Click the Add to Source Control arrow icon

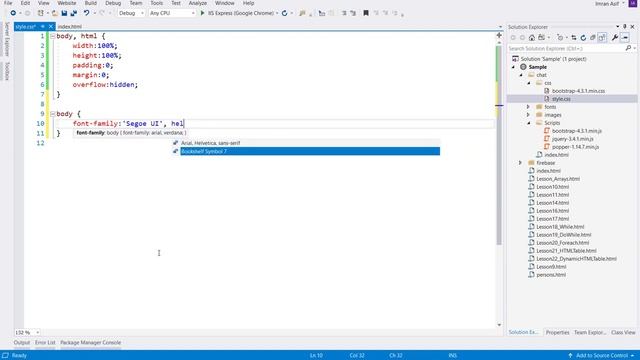(x=570, y=356)
